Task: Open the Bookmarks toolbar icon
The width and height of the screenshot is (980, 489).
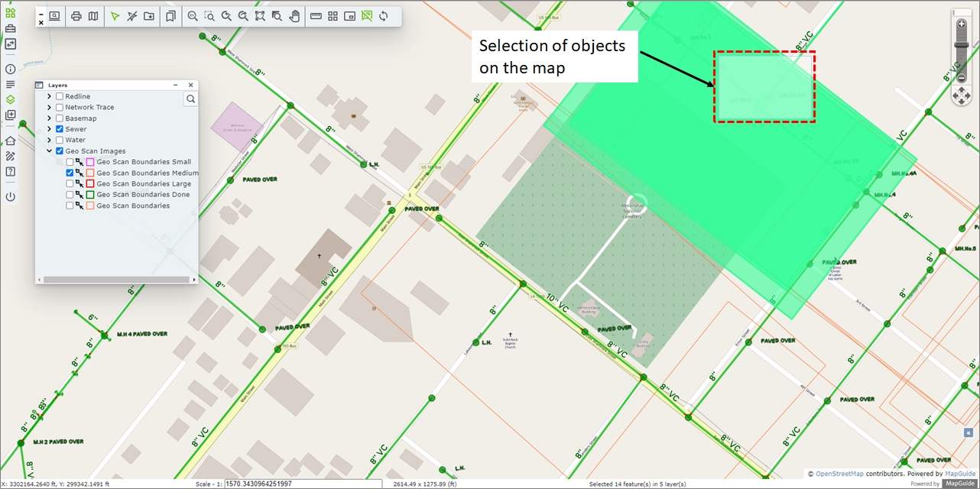Action: pyautogui.click(x=170, y=16)
